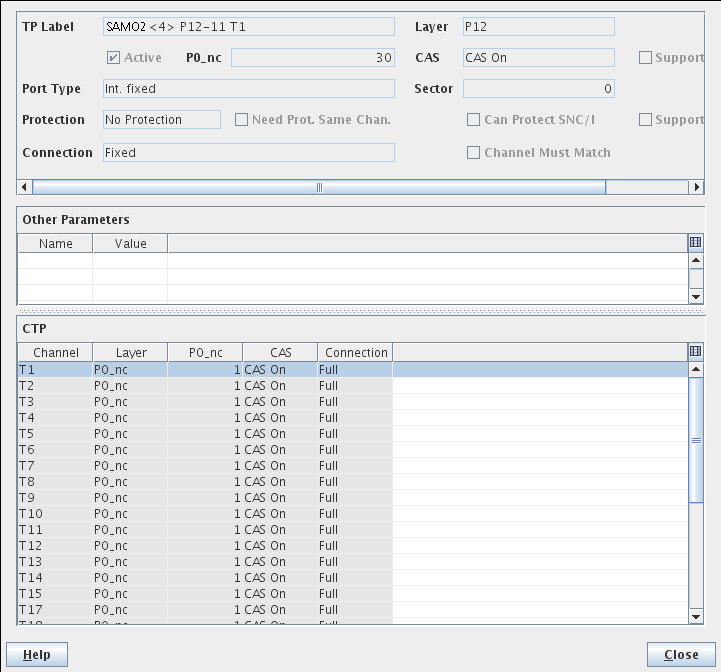The width and height of the screenshot is (721, 672).
Task: Sort CTP table by Channel column header
Action: (x=55, y=353)
